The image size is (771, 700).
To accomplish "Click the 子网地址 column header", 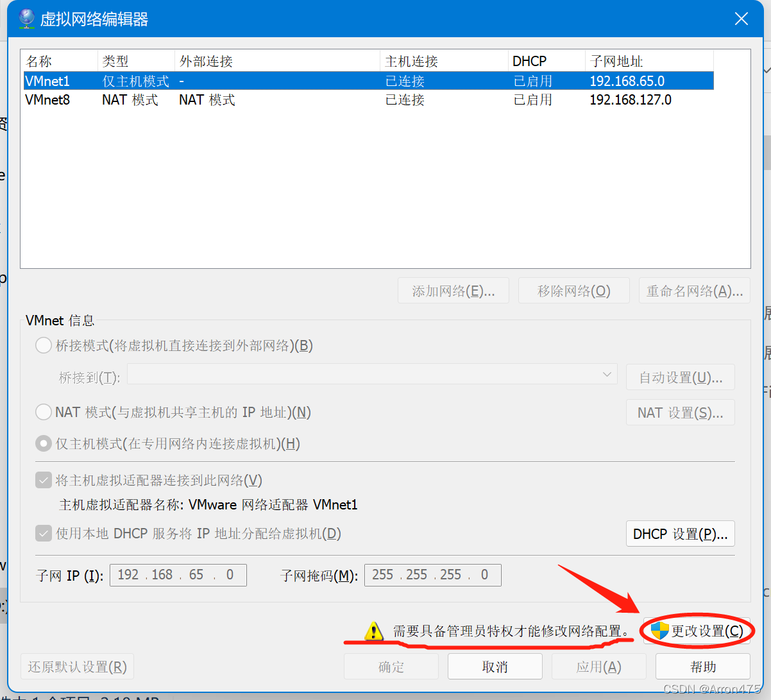I will pos(649,62).
